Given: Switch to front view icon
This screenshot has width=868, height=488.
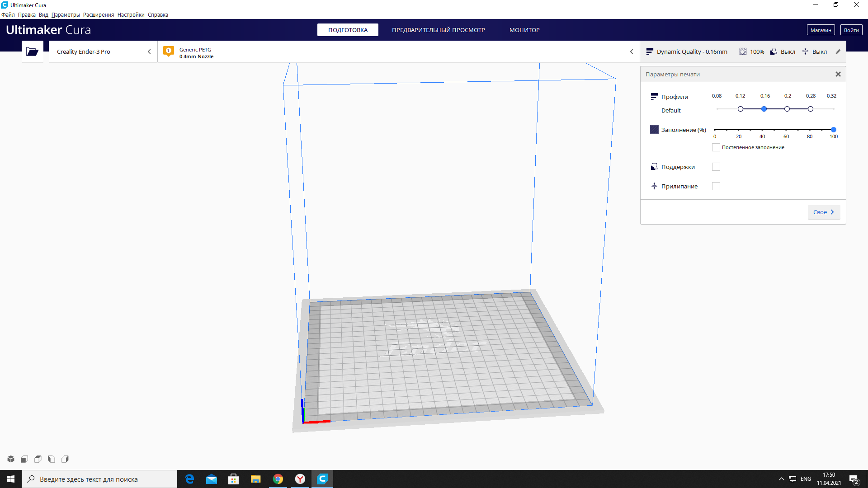Looking at the screenshot, I should pyautogui.click(x=24, y=459).
